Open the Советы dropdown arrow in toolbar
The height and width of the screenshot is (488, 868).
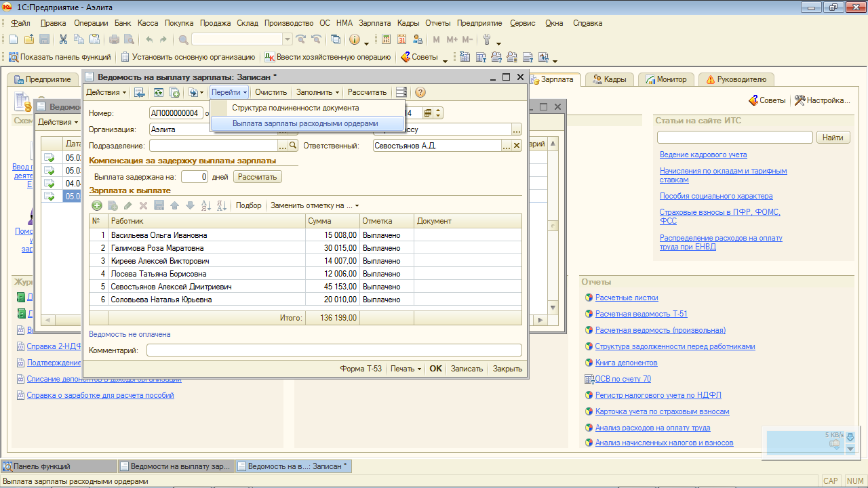click(445, 60)
